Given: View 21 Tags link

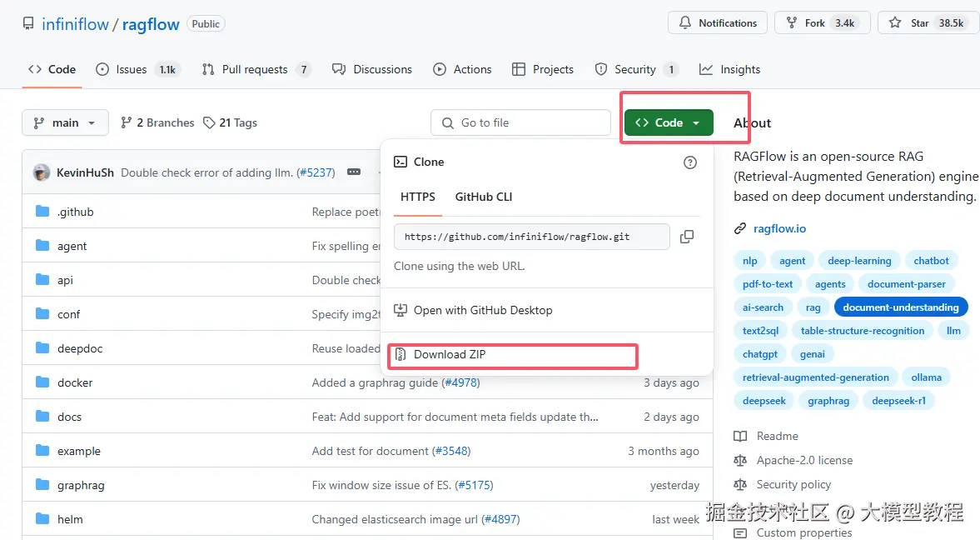Looking at the screenshot, I should pos(230,122).
